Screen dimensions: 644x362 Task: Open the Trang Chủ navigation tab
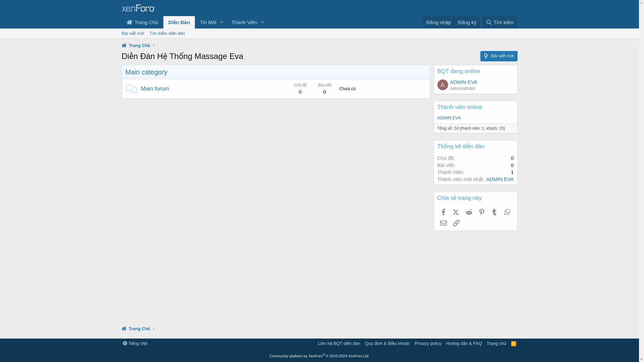click(x=142, y=22)
